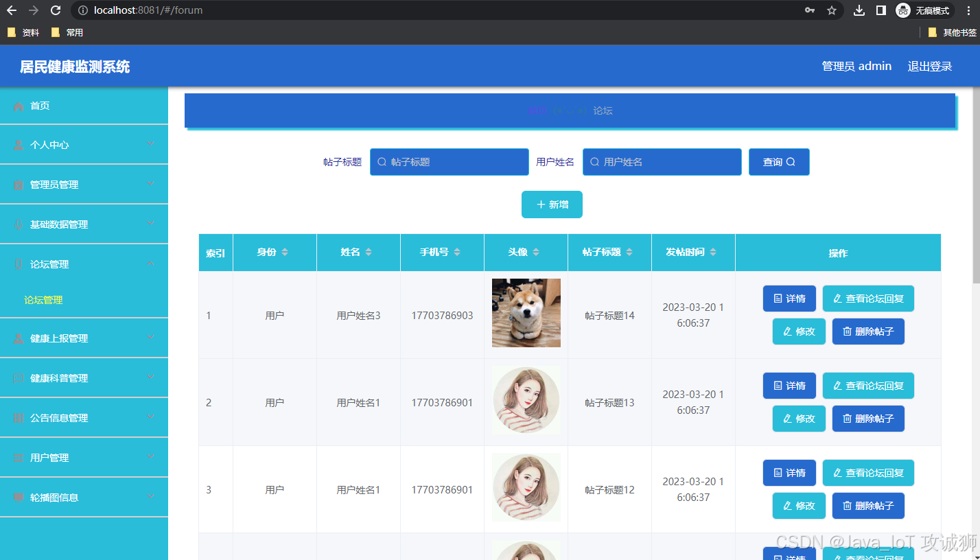Screen dimensions: 980x560
Task: Click the 帖子标题 search input field
Action: 450,162
